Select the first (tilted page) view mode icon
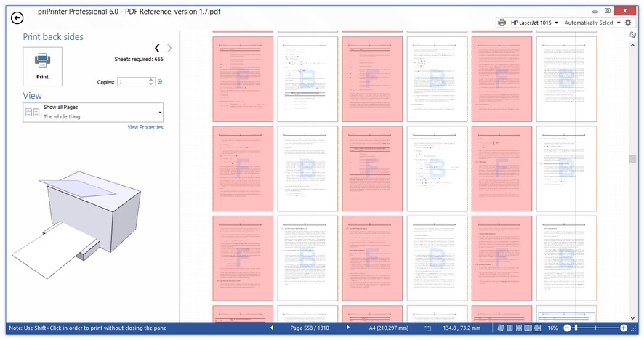 [501, 328]
